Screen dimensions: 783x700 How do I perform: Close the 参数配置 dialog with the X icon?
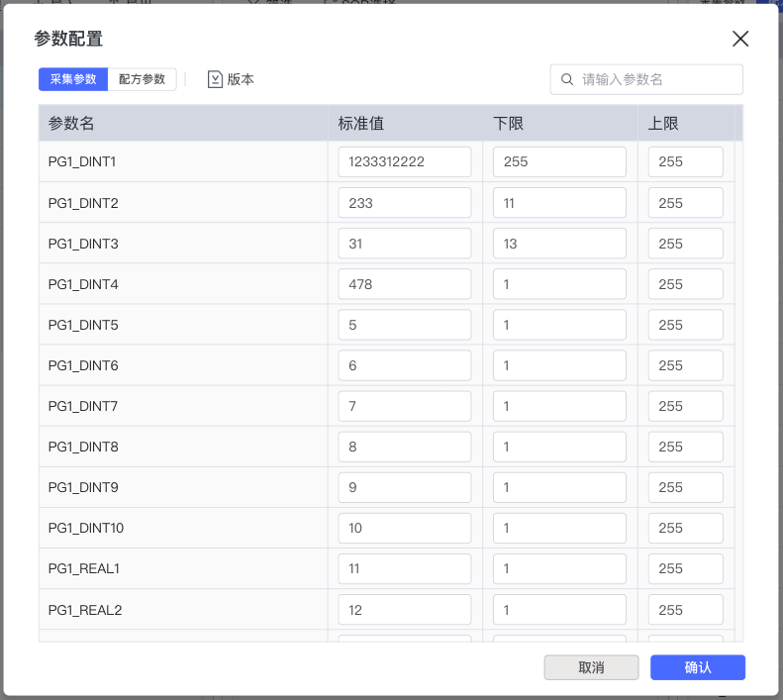tap(739, 39)
